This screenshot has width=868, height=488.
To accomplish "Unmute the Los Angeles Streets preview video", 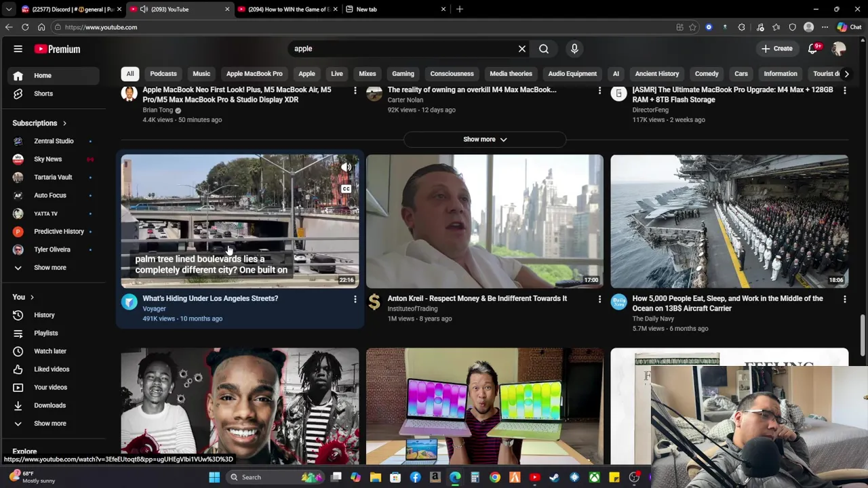I will (x=346, y=167).
